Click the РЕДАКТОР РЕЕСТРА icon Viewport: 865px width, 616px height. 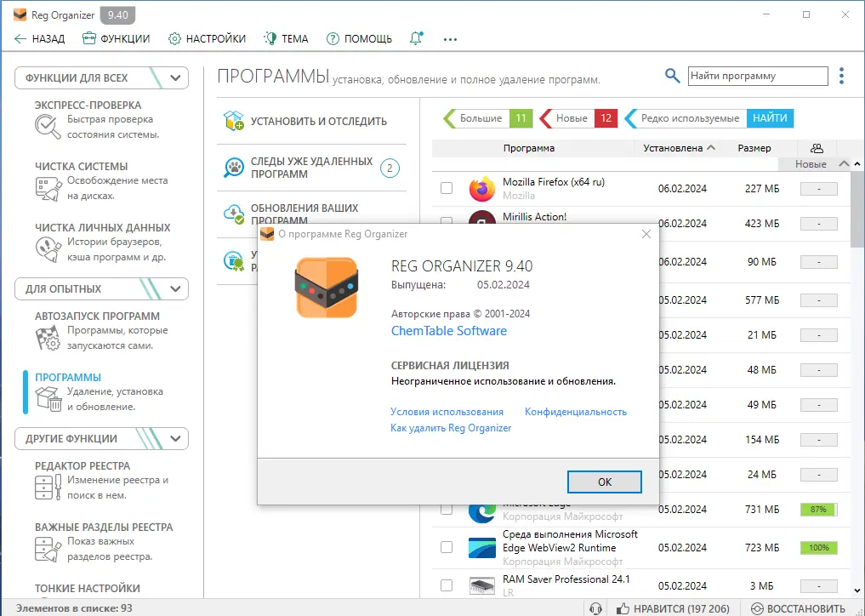click(48, 488)
